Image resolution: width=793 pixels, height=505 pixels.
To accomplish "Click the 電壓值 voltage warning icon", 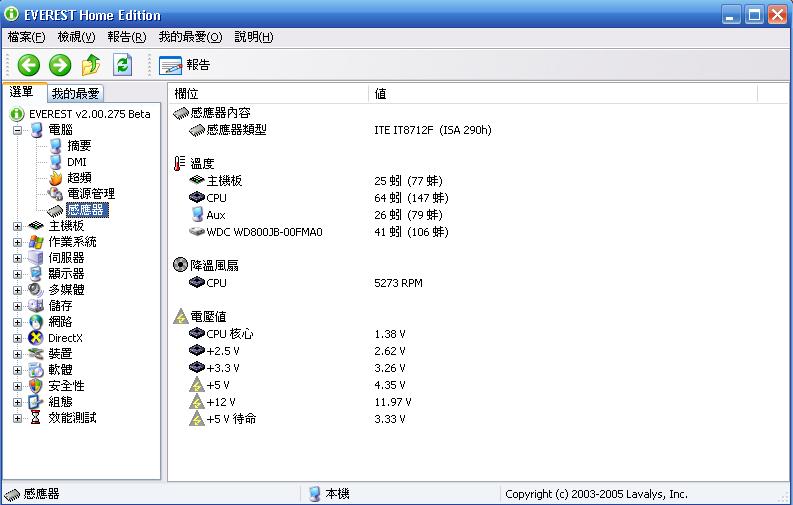I will 181,316.
